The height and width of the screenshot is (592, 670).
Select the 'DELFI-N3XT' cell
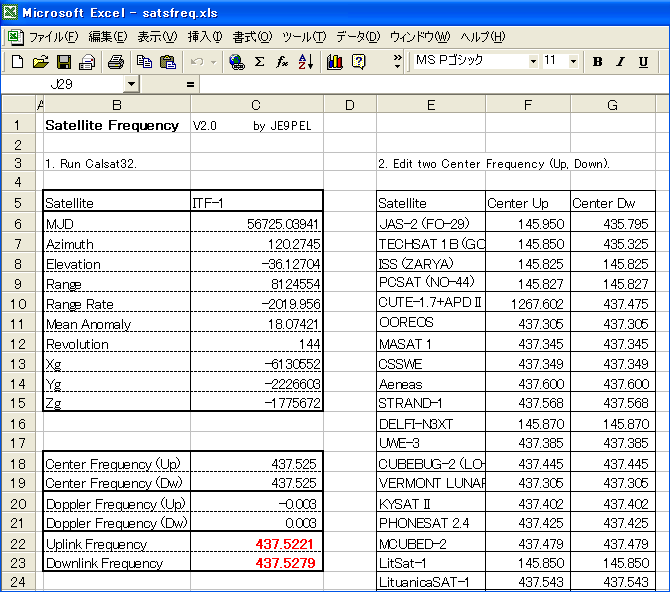click(x=431, y=424)
